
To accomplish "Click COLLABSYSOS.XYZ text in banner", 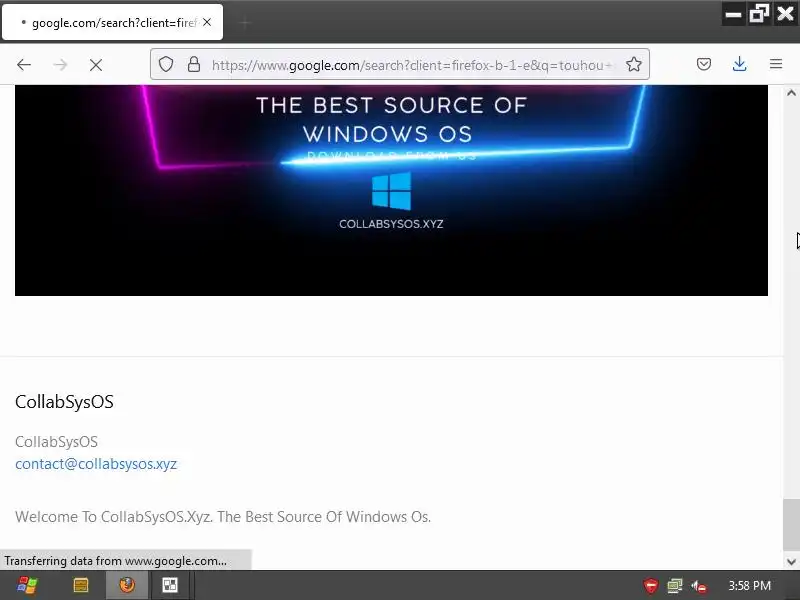I will [391, 224].
